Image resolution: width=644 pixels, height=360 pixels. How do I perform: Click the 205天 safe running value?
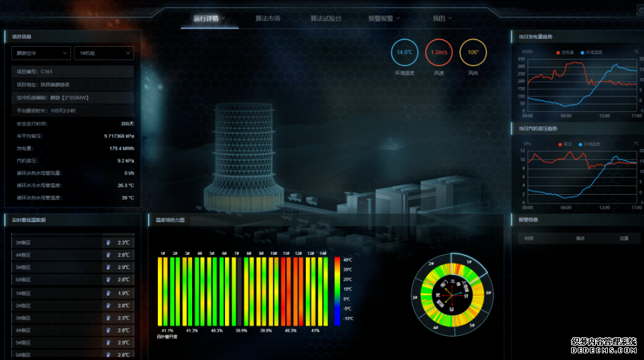127,124
